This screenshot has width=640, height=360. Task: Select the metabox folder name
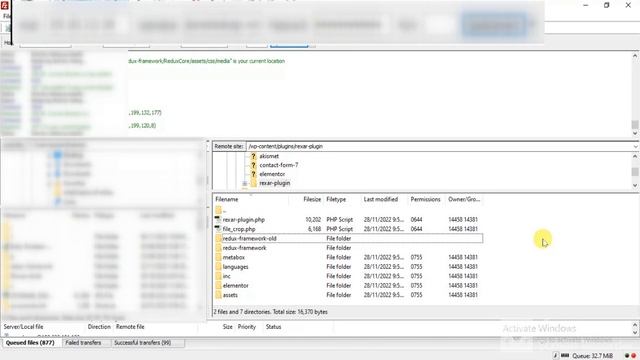click(x=234, y=257)
